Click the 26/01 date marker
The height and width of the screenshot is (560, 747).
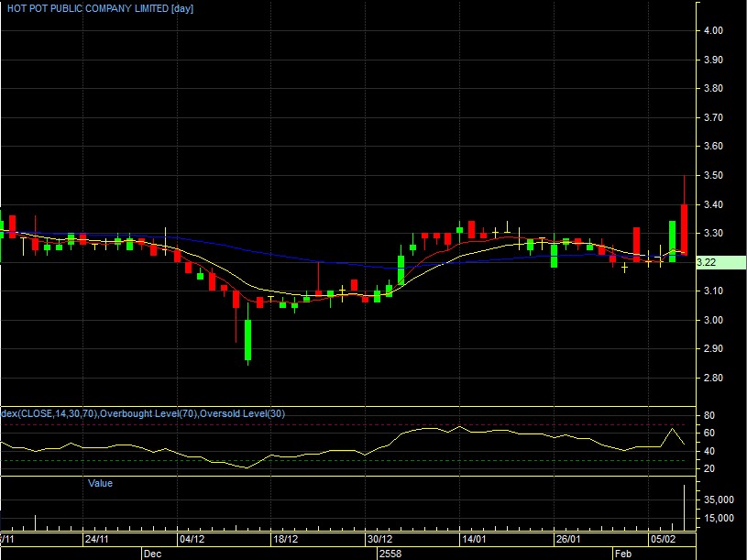point(568,540)
